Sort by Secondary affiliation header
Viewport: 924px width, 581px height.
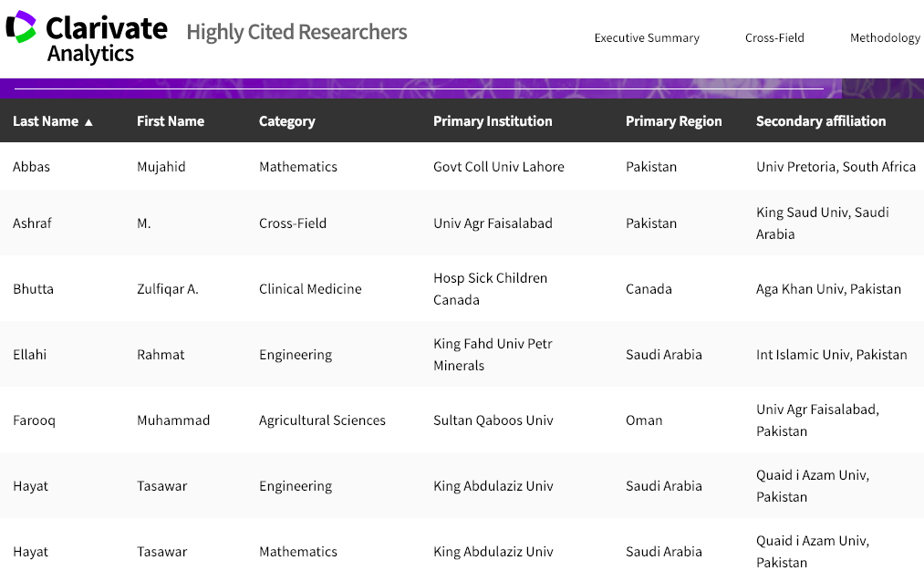coord(821,121)
